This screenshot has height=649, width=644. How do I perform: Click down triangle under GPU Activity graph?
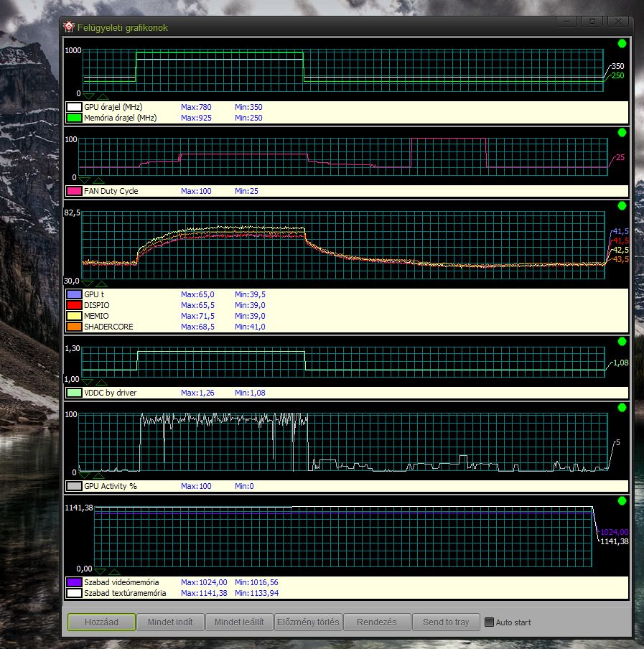[84, 475]
